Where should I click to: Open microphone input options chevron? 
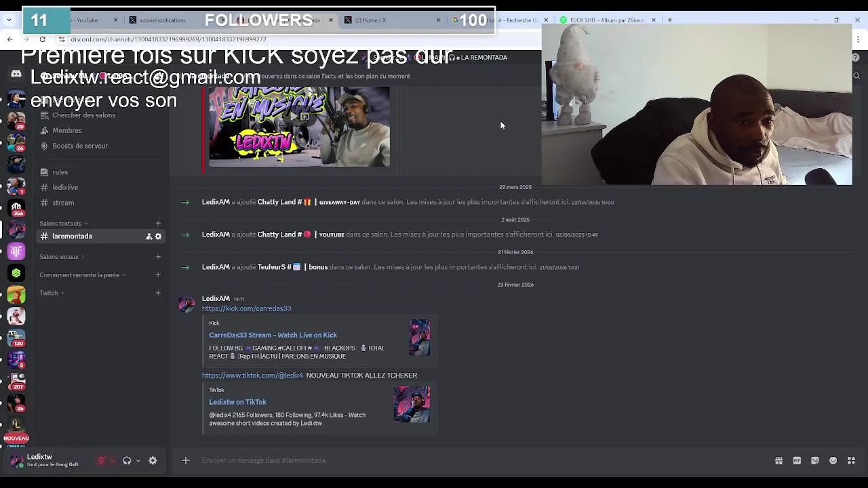pos(112,461)
